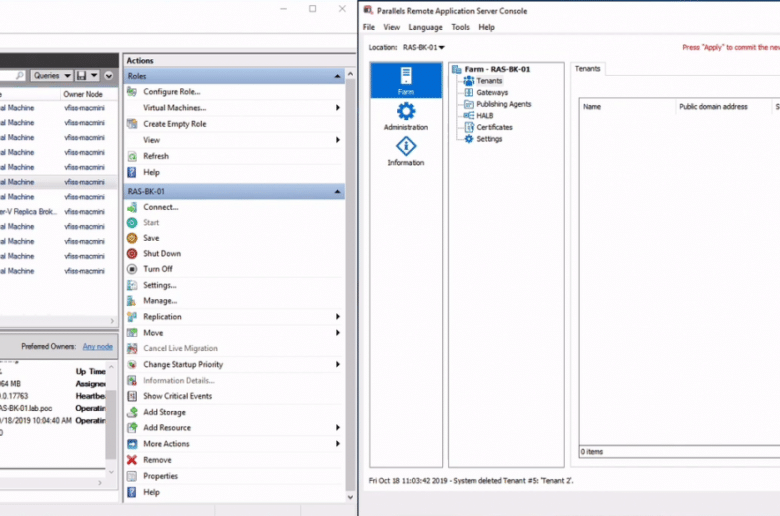The width and height of the screenshot is (780, 516).
Task: Click the Configure Role icon
Action: coord(132,92)
